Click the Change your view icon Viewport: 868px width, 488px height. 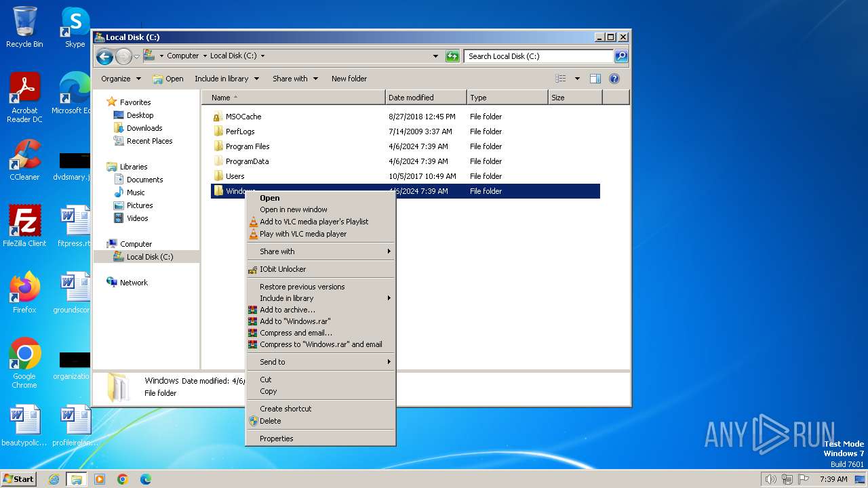point(561,79)
